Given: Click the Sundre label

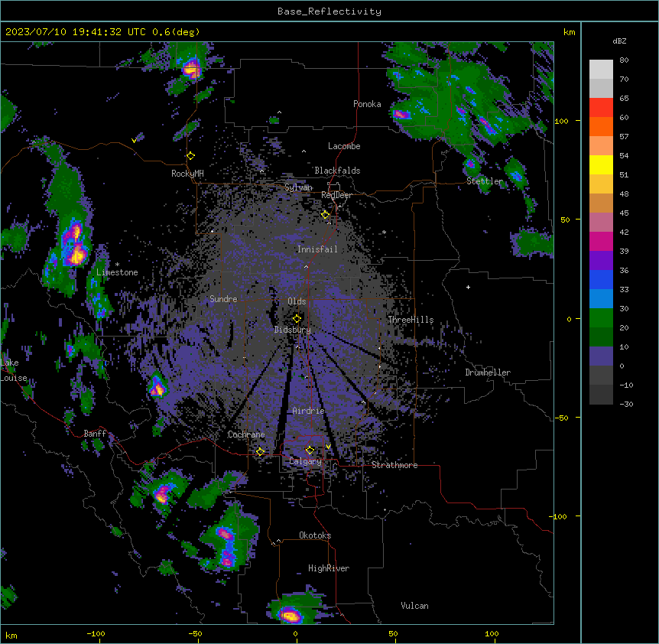Looking at the screenshot, I should coord(223,299).
